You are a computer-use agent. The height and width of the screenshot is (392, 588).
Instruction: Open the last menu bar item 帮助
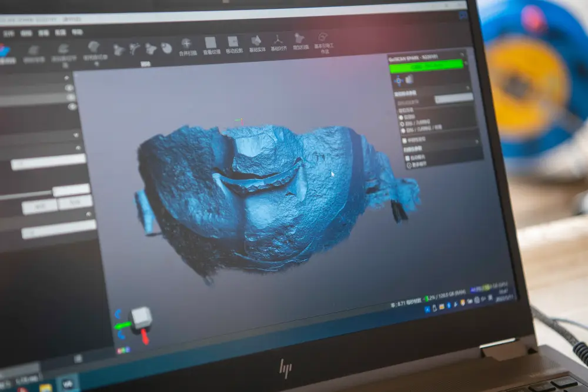click(77, 32)
